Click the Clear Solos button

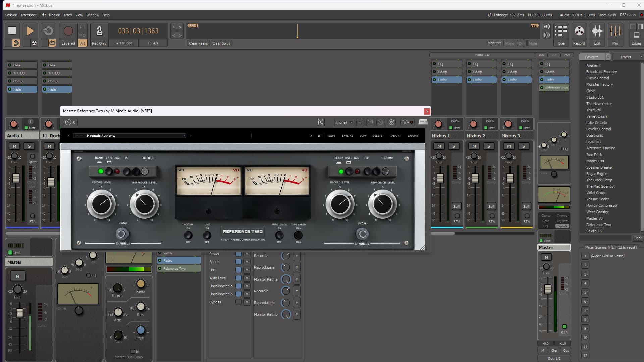[221, 43]
